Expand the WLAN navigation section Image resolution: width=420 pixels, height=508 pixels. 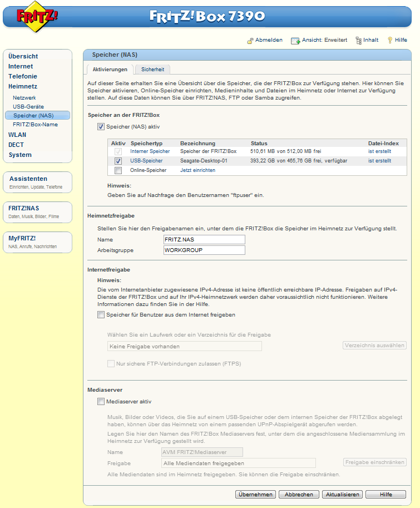[17, 135]
